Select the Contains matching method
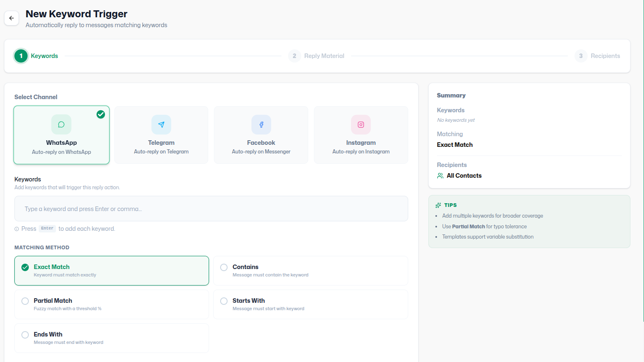The image size is (644, 362). (x=311, y=271)
